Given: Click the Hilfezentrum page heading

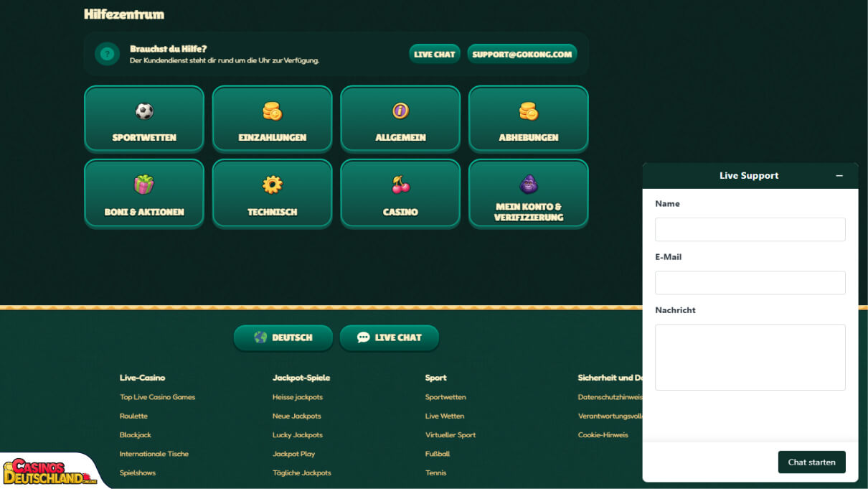Looking at the screenshot, I should point(124,14).
